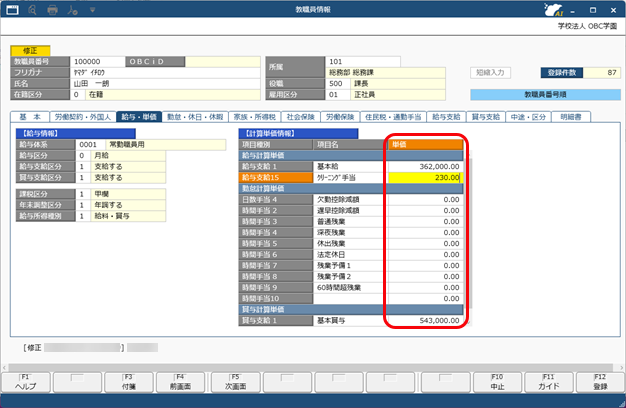626x408 pixels.
Task: Click the 項目名 column header
Action: pyautogui.click(x=350, y=145)
